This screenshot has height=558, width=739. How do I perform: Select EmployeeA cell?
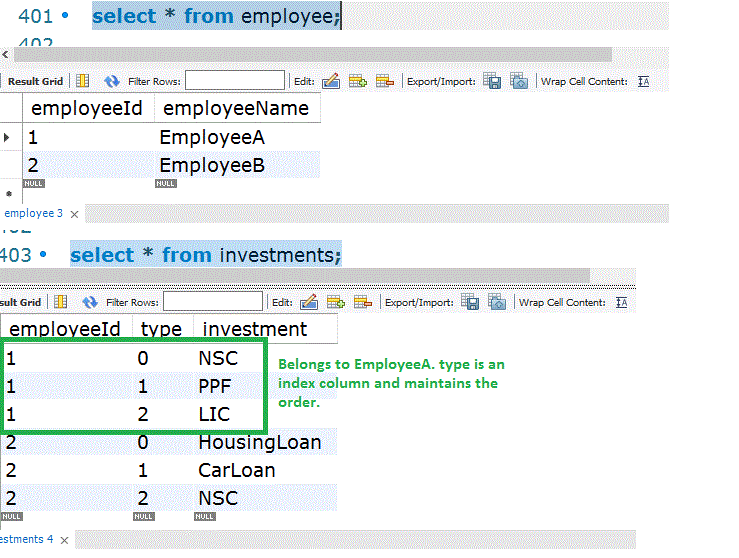tap(238, 138)
